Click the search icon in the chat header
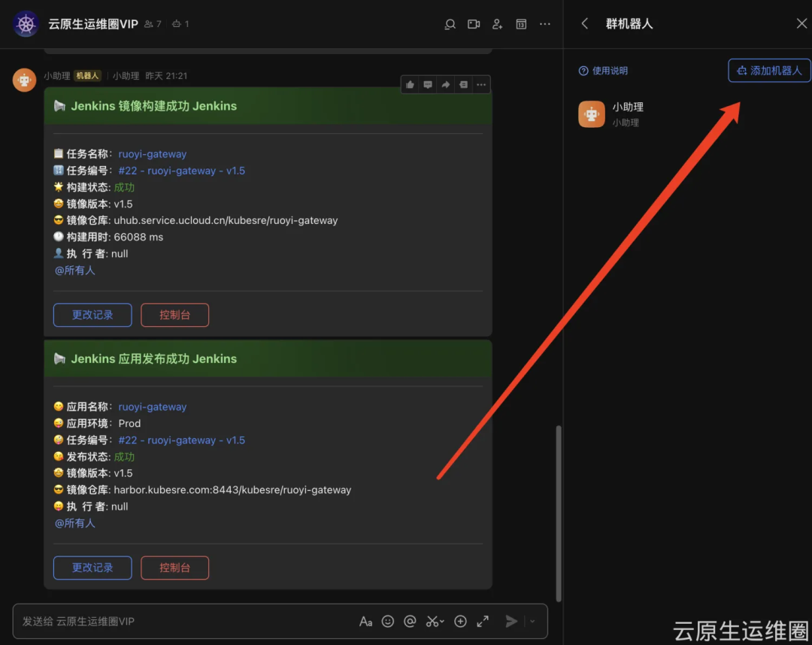 (x=450, y=24)
